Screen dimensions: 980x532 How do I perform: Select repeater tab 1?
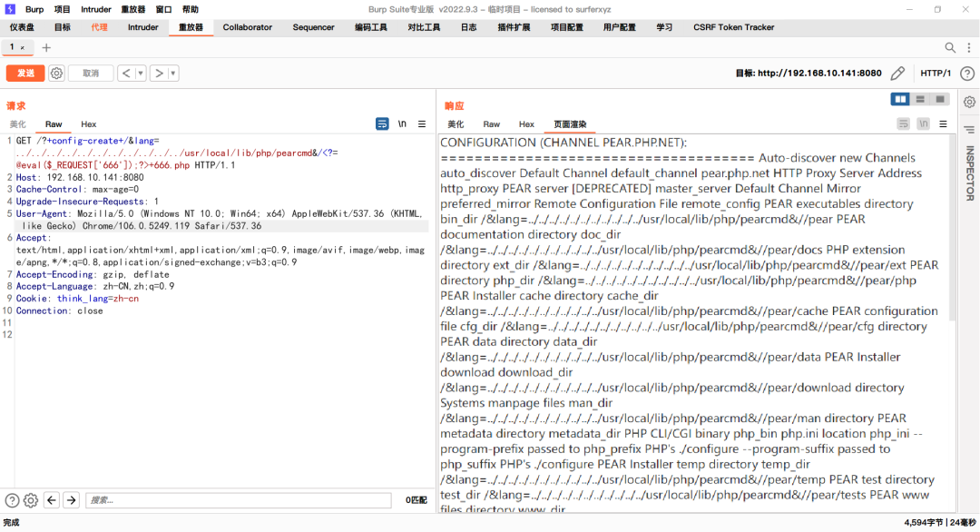click(x=12, y=47)
